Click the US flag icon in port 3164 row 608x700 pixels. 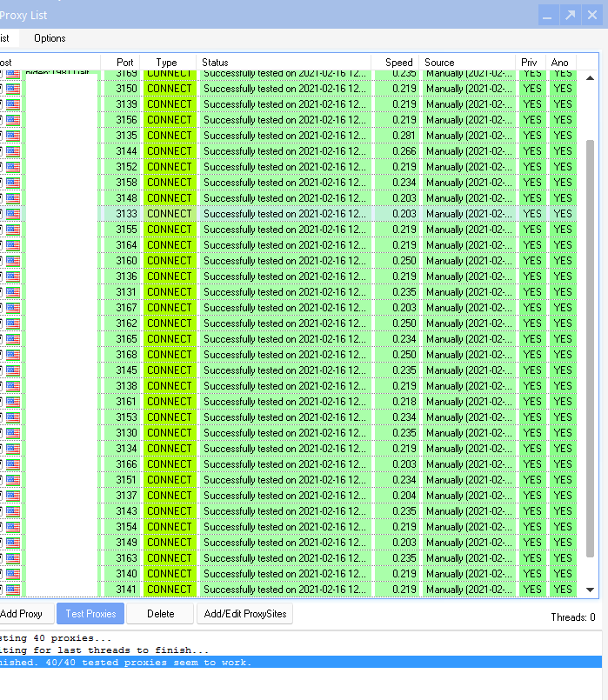13,245
